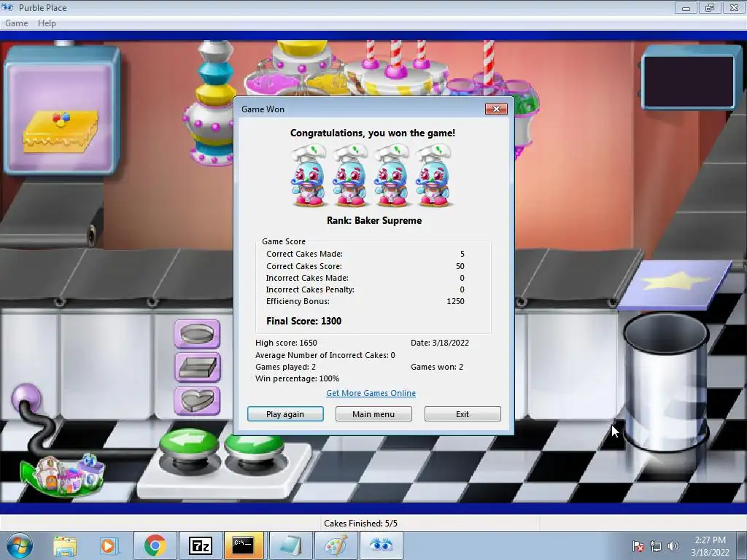Open Google Chrome from the taskbar
Viewport: 747px width, 560px height.
(x=155, y=545)
